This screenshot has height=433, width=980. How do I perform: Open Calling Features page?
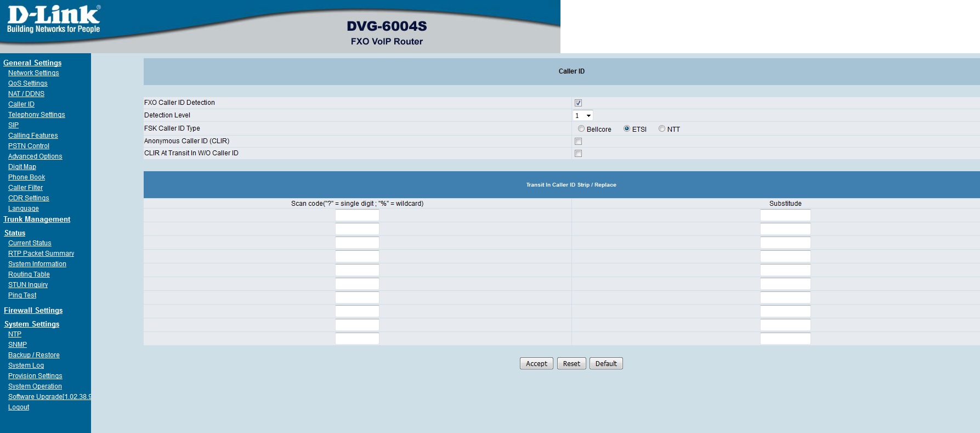pos(33,136)
